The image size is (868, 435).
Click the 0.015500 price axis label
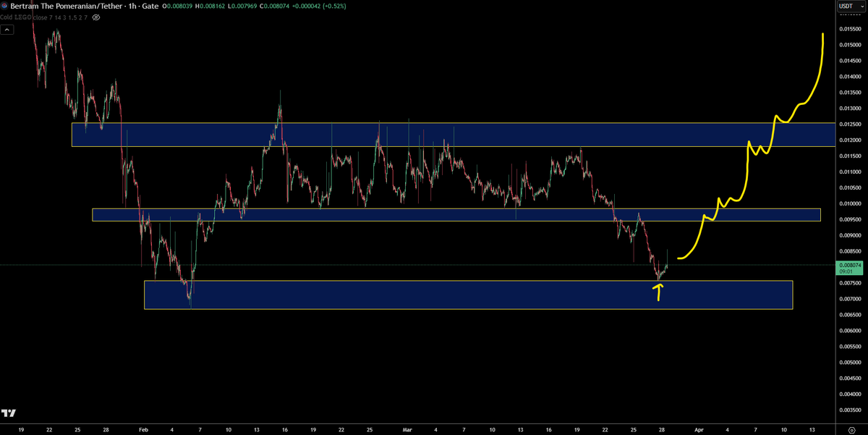851,29
